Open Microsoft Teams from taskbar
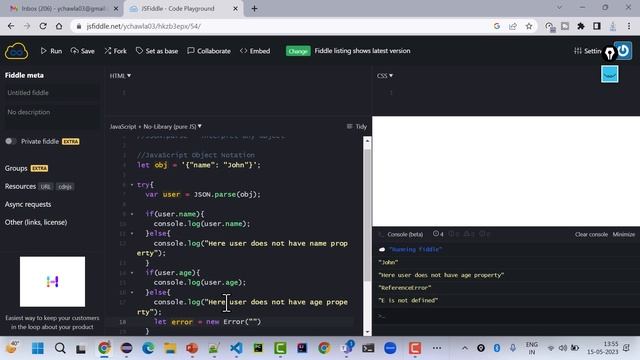 (x=346, y=348)
